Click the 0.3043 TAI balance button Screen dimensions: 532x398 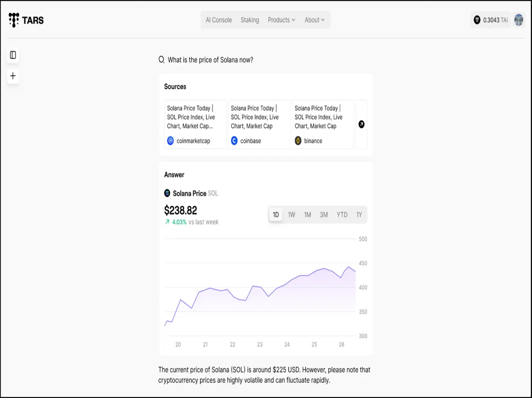click(491, 20)
